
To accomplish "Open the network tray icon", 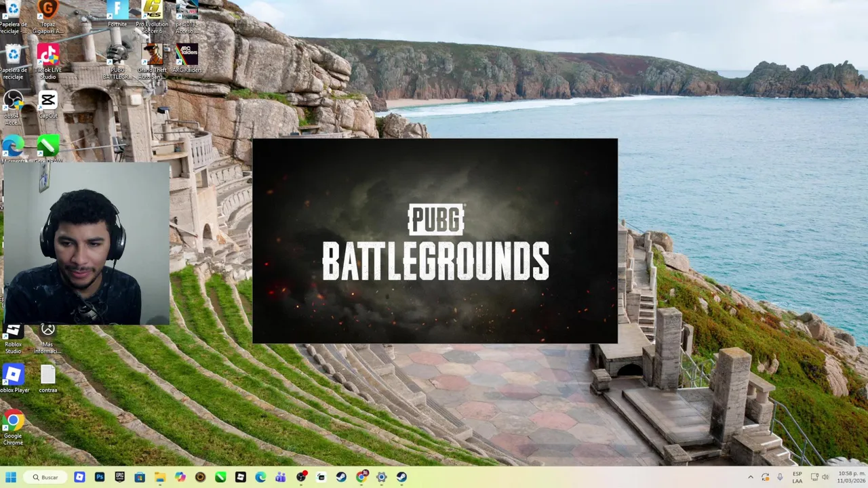I will pyautogui.click(x=814, y=477).
